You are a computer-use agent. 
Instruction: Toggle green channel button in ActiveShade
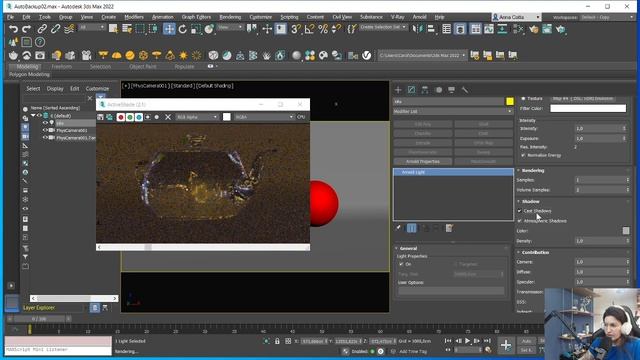pyautogui.click(x=130, y=117)
